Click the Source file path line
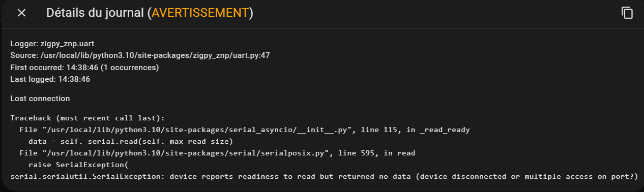 pyautogui.click(x=140, y=55)
